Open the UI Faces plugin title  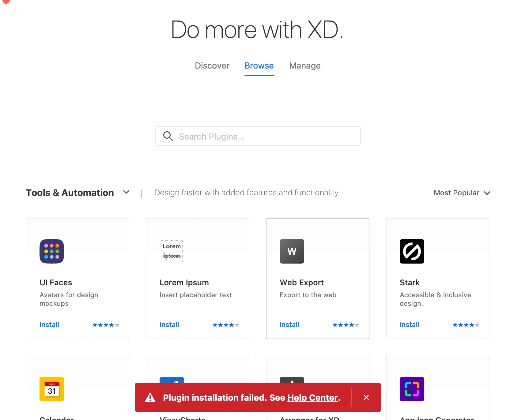(x=56, y=283)
